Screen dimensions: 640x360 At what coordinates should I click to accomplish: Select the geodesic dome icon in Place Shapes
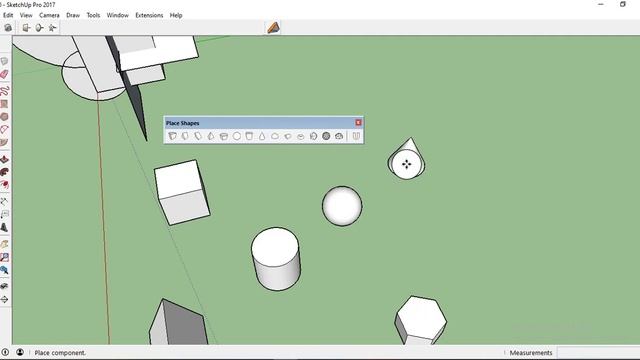pyautogui.click(x=339, y=136)
